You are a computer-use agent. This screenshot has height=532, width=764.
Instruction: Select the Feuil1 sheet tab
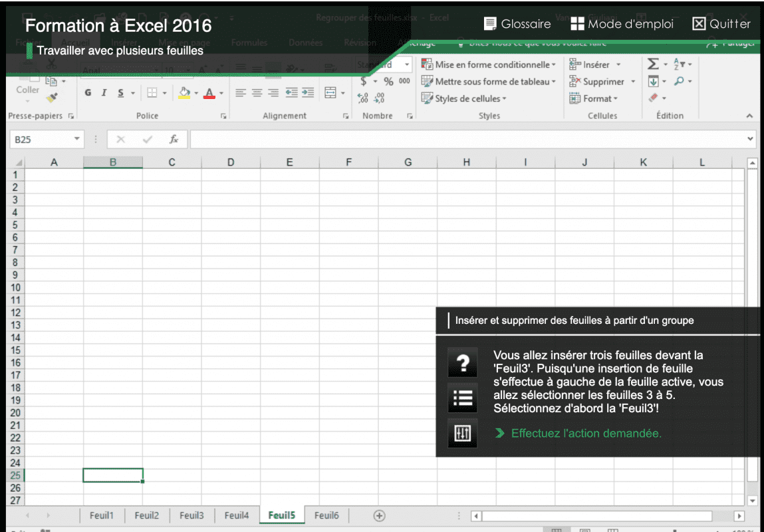(101, 515)
